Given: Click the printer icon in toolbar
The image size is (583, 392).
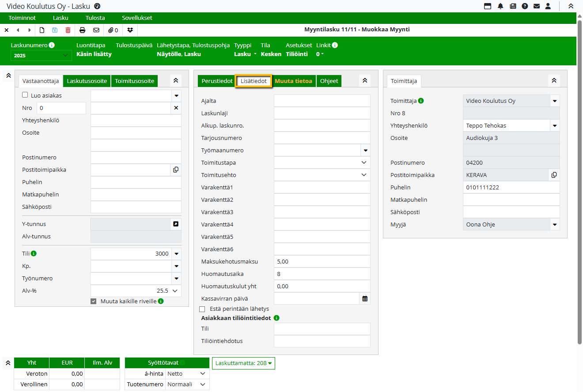Looking at the screenshot, I should click(x=82, y=30).
